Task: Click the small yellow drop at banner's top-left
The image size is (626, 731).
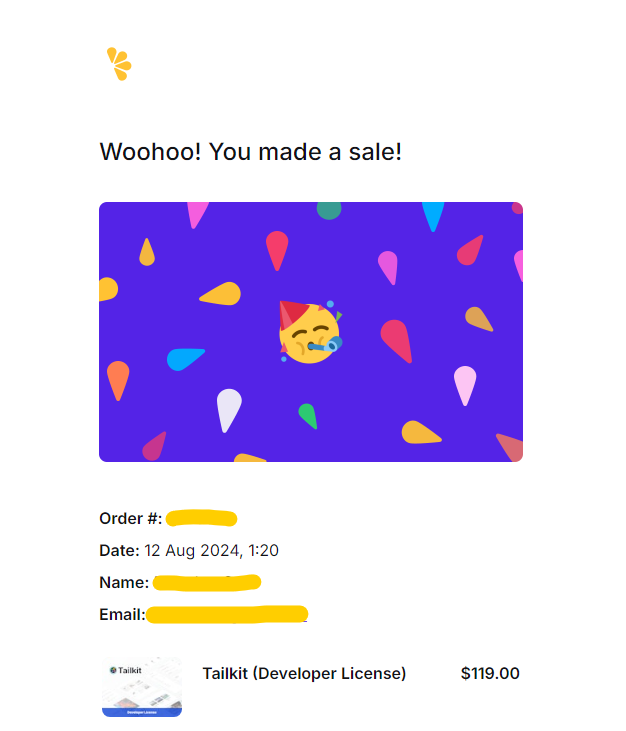Action: click(x=147, y=252)
